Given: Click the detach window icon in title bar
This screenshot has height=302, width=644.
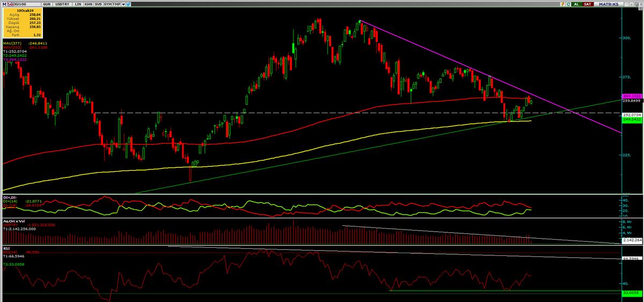Looking at the screenshot, I should coord(636,4).
